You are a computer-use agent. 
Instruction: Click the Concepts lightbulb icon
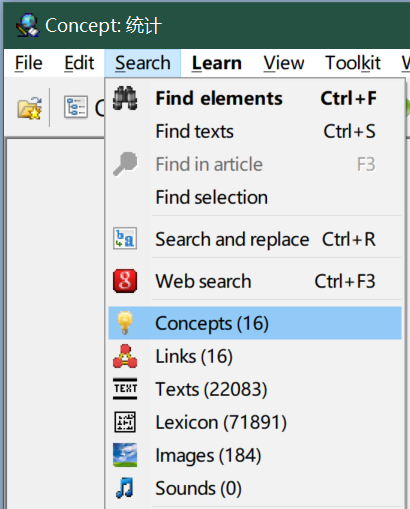pos(125,323)
